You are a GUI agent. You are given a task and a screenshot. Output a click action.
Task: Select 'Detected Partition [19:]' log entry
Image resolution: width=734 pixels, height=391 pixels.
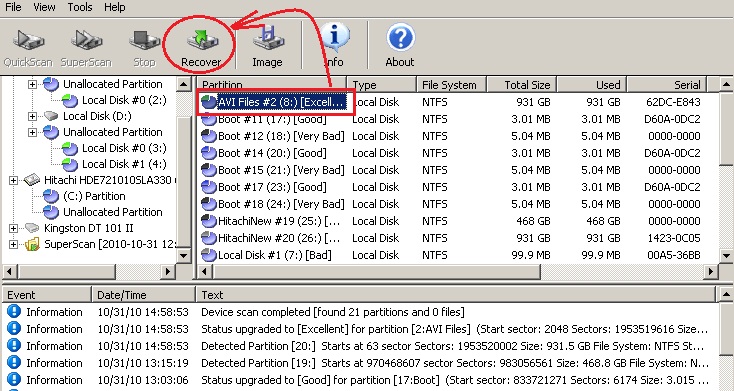[359, 363]
